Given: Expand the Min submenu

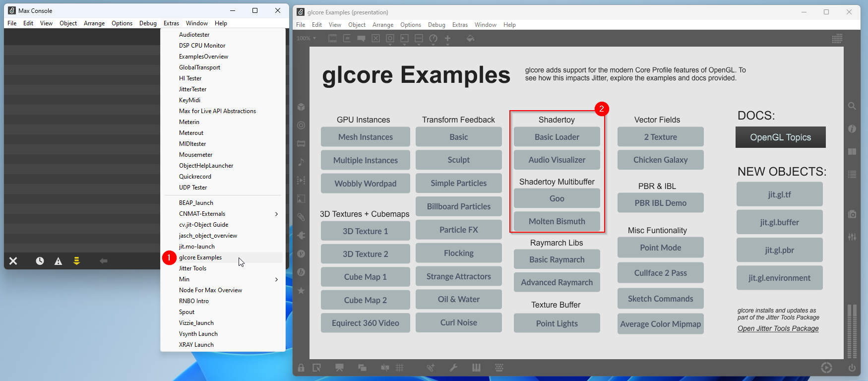Looking at the screenshot, I should (x=276, y=279).
